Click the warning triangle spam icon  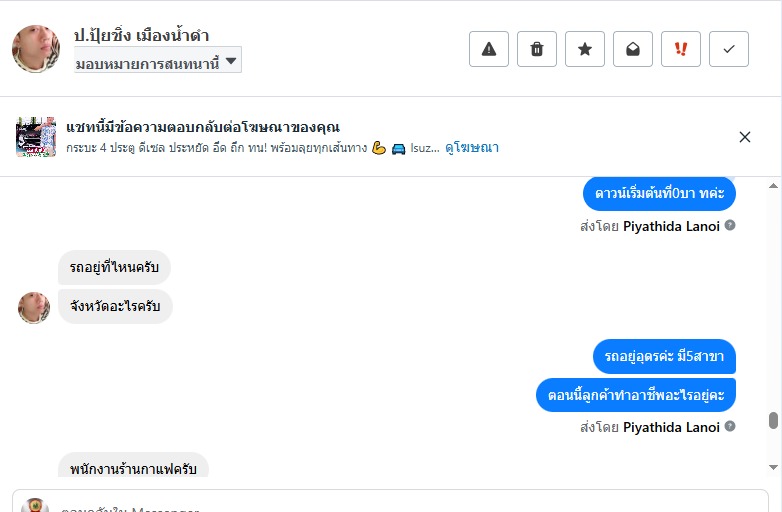(489, 49)
